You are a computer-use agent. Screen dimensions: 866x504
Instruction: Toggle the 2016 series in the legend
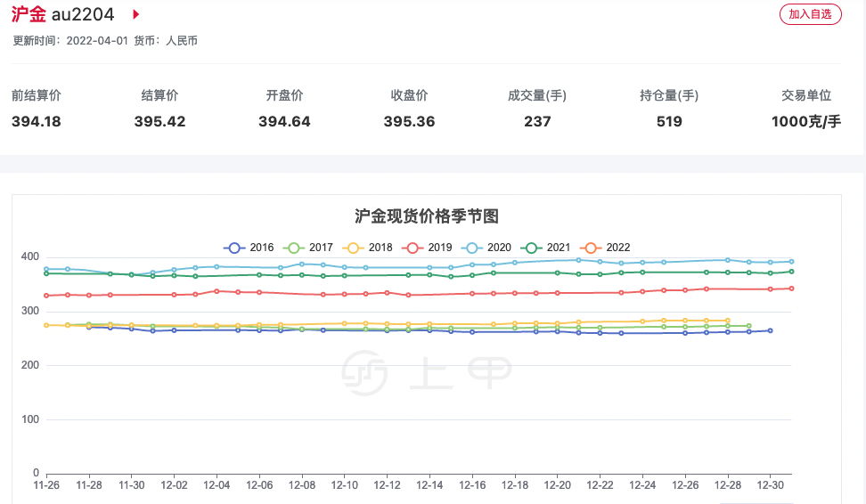click(x=249, y=248)
